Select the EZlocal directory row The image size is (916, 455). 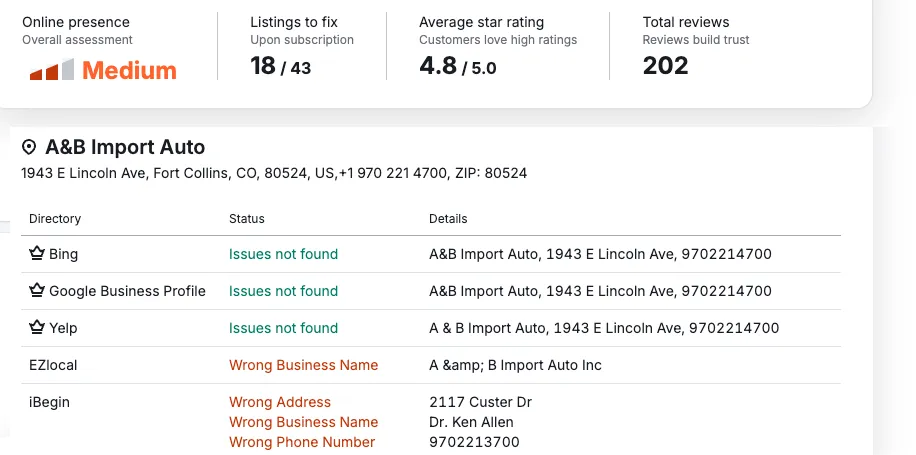[x=53, y=365]
